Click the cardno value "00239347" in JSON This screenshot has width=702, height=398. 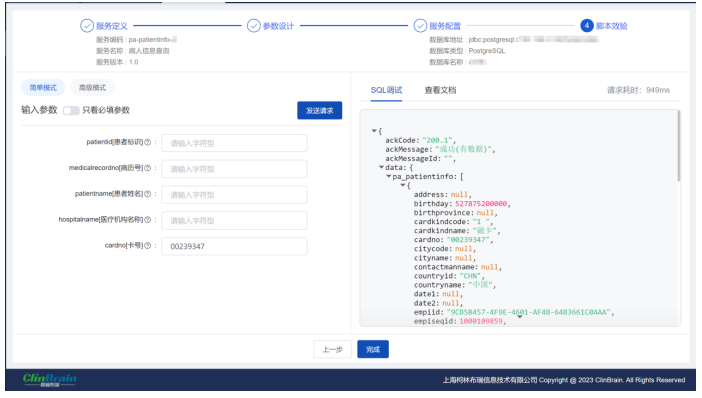coord(468,240)
